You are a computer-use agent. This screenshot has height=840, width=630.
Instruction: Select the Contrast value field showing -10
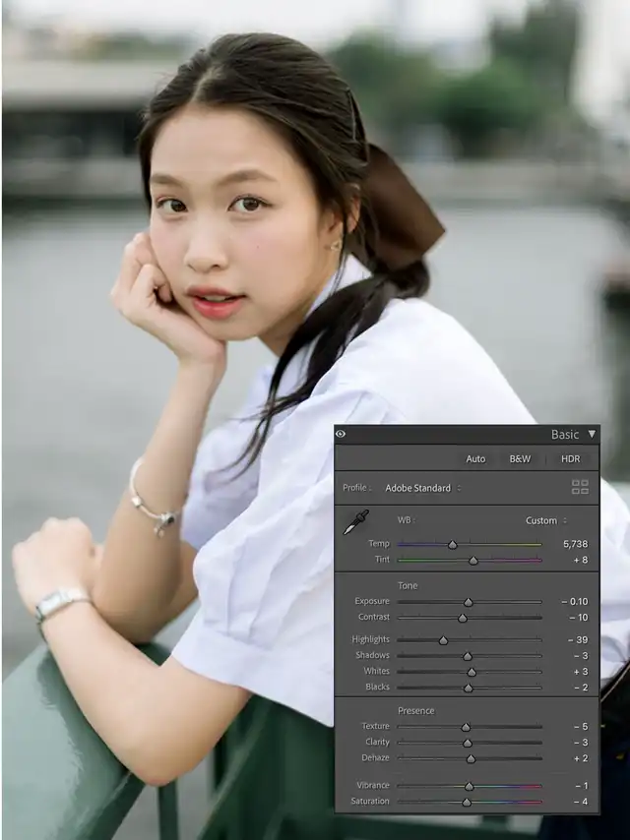point(578,617)
